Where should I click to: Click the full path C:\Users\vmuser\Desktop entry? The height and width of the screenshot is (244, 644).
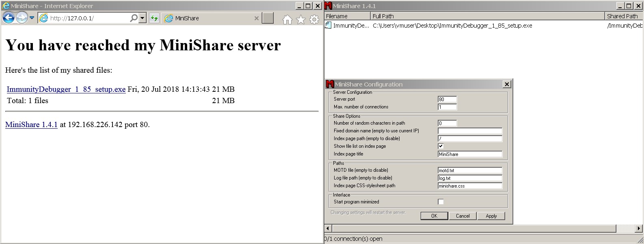[452, 26]
